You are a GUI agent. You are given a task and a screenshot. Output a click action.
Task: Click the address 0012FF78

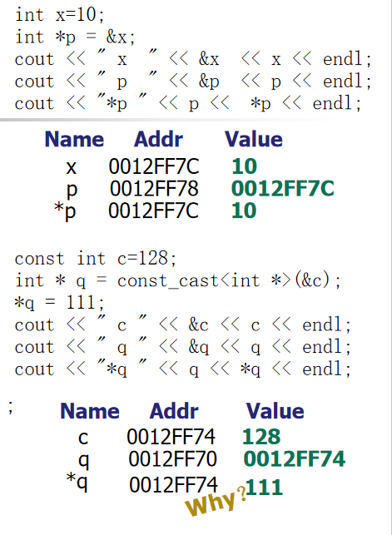coord(154,189)
